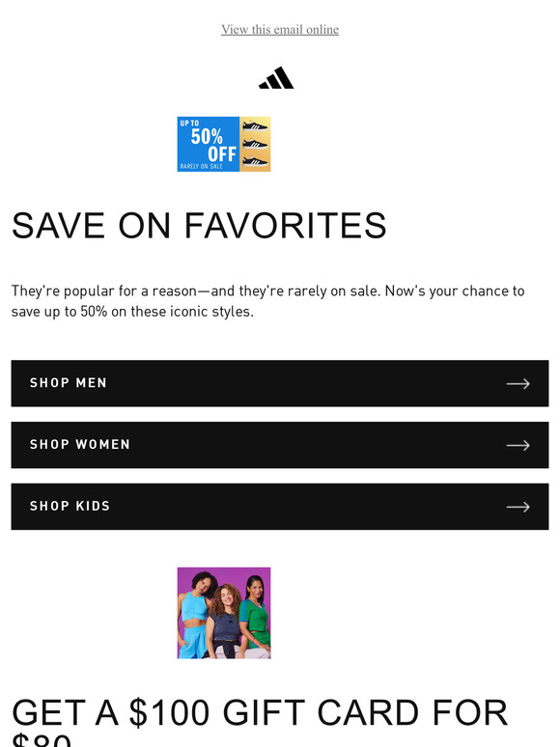Open the three women photo on purple background
Image resolution: width=560 pixels, height=747 pixels.
(x=224, y=613)
